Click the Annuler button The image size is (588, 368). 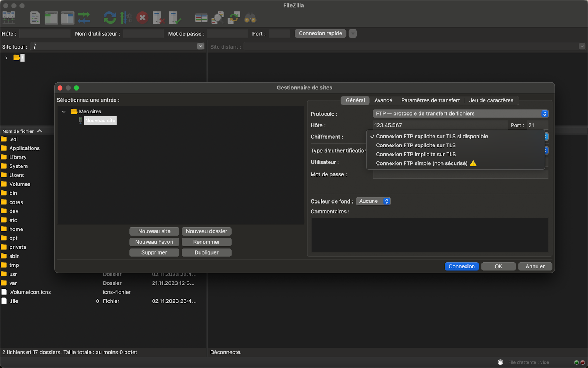pos(535,266)
